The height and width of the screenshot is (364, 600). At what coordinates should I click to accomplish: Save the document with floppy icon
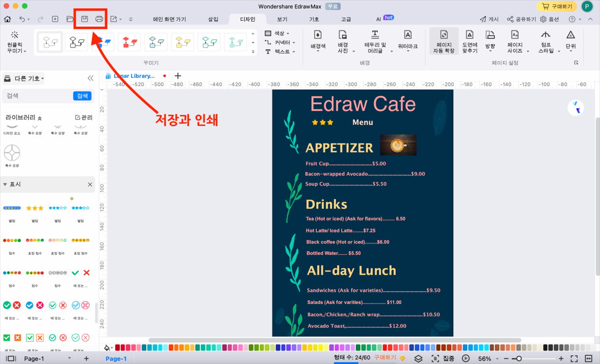[84, 19]
